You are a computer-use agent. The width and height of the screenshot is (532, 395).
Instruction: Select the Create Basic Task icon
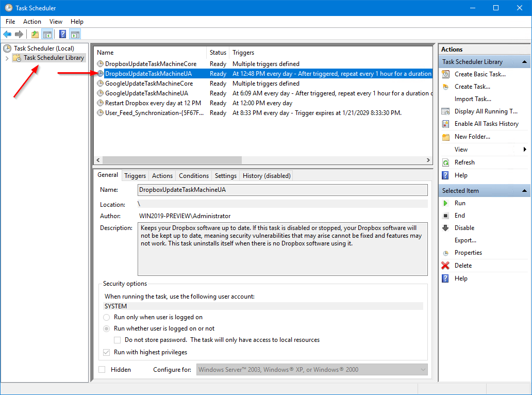pos(444,74)
